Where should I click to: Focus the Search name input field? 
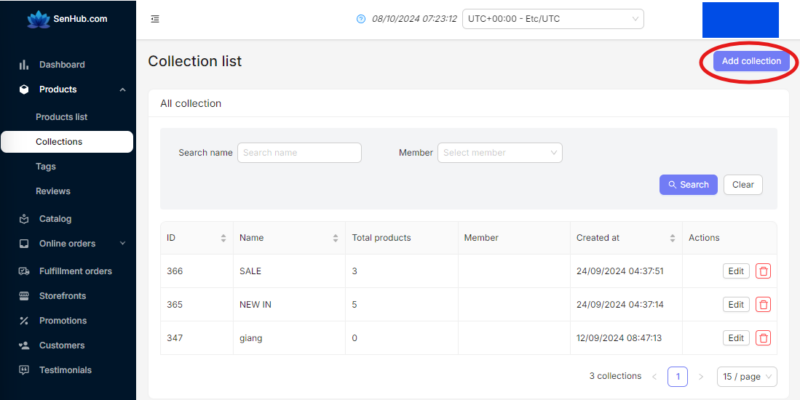[x=299, y=153]
